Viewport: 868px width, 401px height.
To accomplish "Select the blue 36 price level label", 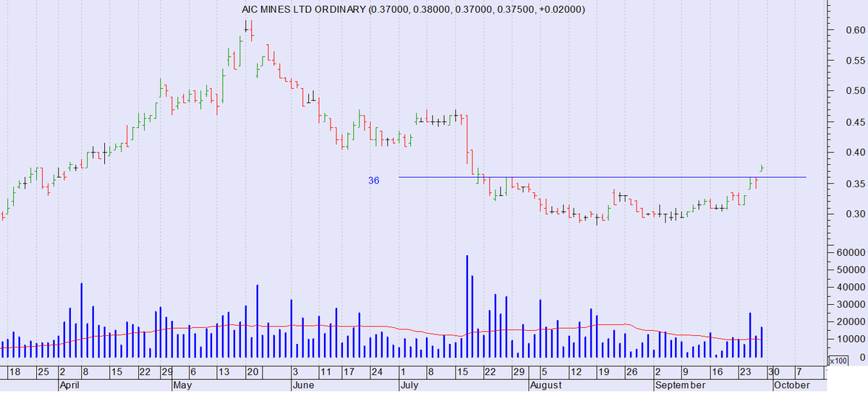I will (x=374, y=181).
